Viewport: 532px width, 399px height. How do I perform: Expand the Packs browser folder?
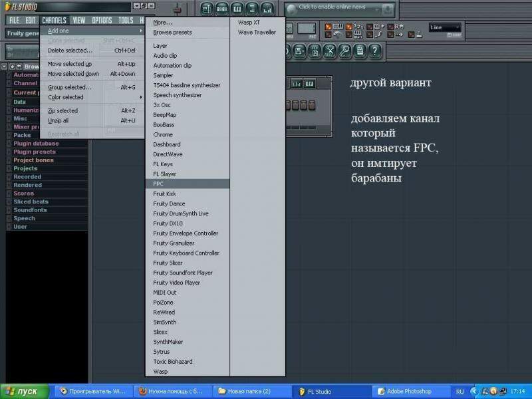click(x=22, y=135)
